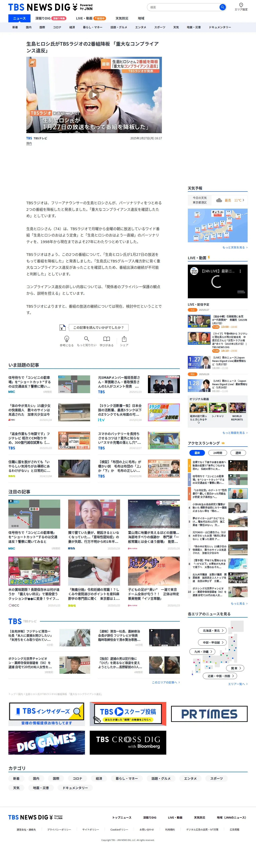Click the TBS NEWS DIG logo in the header
Viewport: 256px width, 868px height.
50,7
